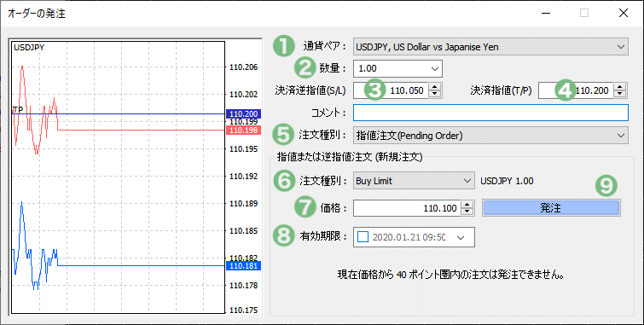
Task: Open the 通貨ペア USDJPY symbol dropdown
Action: 490,46
